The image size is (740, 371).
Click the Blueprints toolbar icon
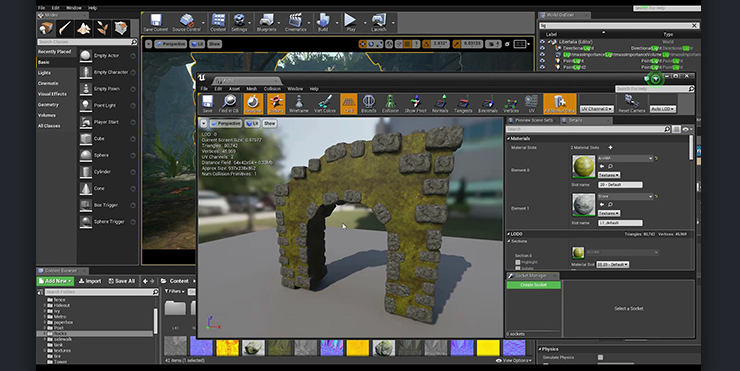point(267,23)
